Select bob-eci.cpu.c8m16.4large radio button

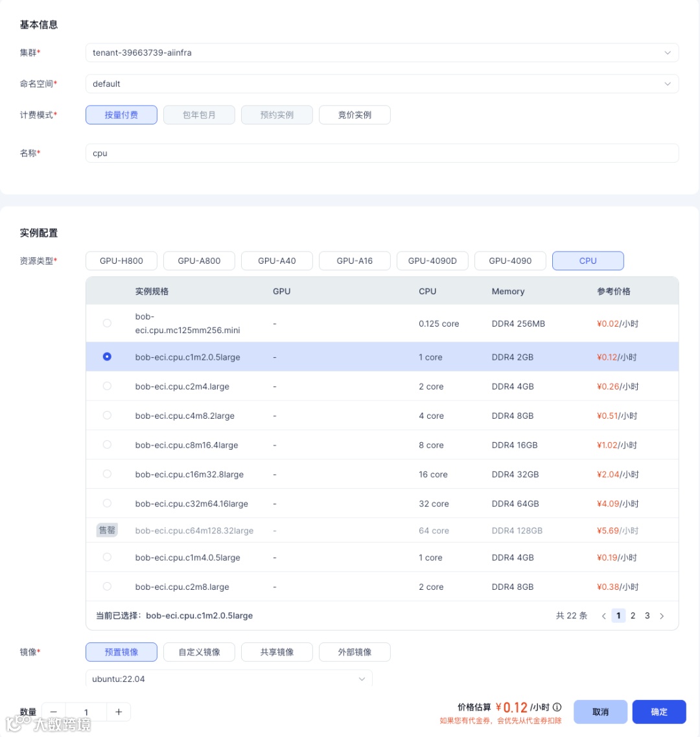[107, 445]
